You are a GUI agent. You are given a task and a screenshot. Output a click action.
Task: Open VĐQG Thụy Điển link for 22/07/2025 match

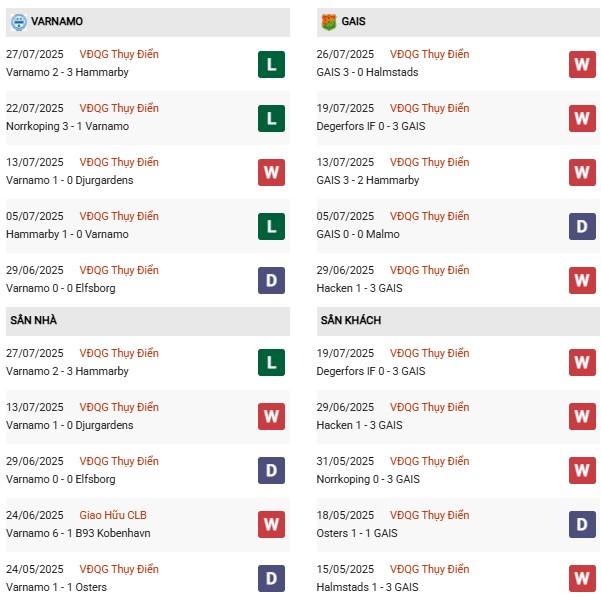(120, 108)
